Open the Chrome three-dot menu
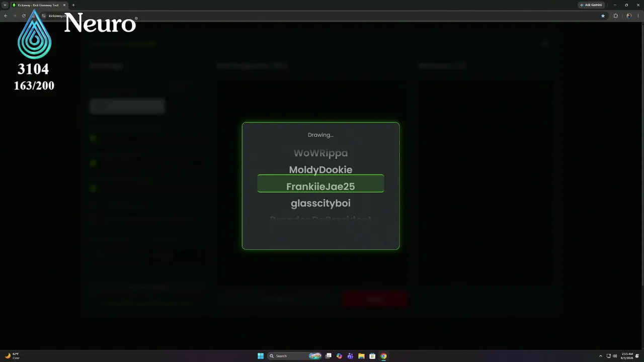Viewport: 644px width, 362px height. pyautogui.click(x=638, y=16)
